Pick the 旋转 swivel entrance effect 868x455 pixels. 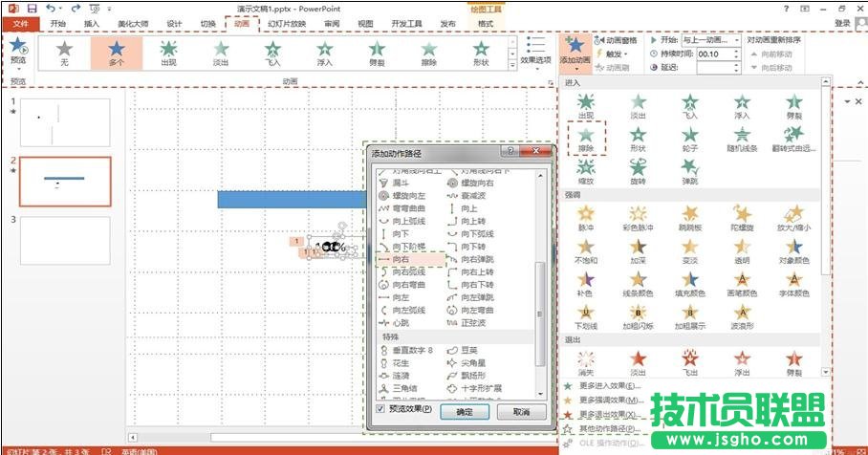(638, 171)
